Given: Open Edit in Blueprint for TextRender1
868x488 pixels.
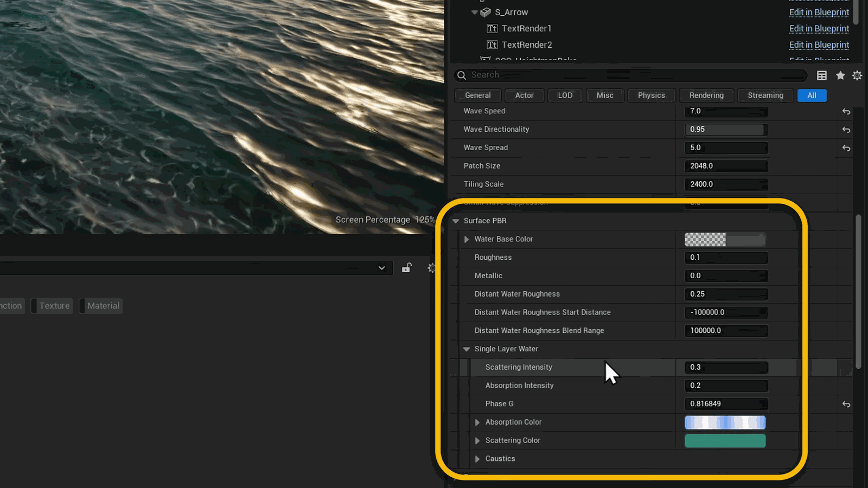Looking at the screenshot, I should tap(819, 28).
